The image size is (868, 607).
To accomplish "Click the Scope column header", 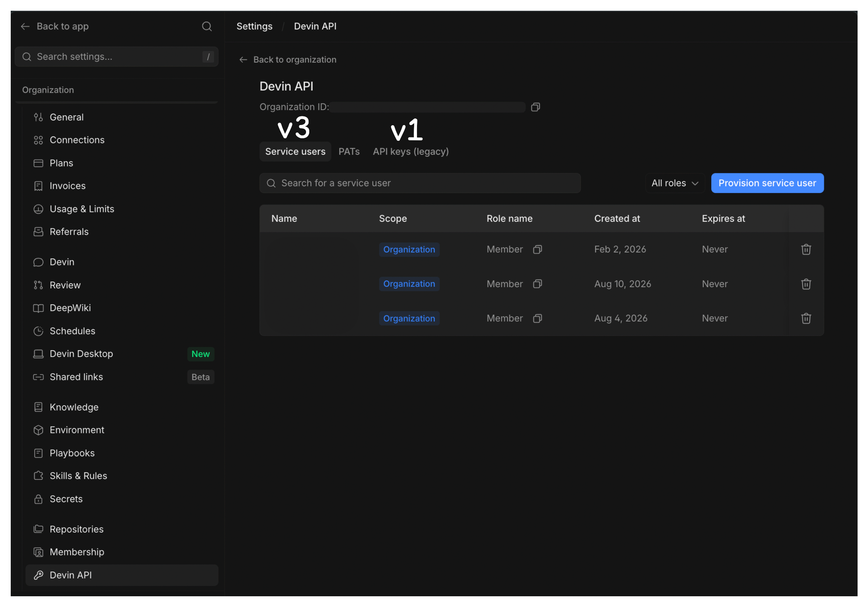I will (393, 218).
